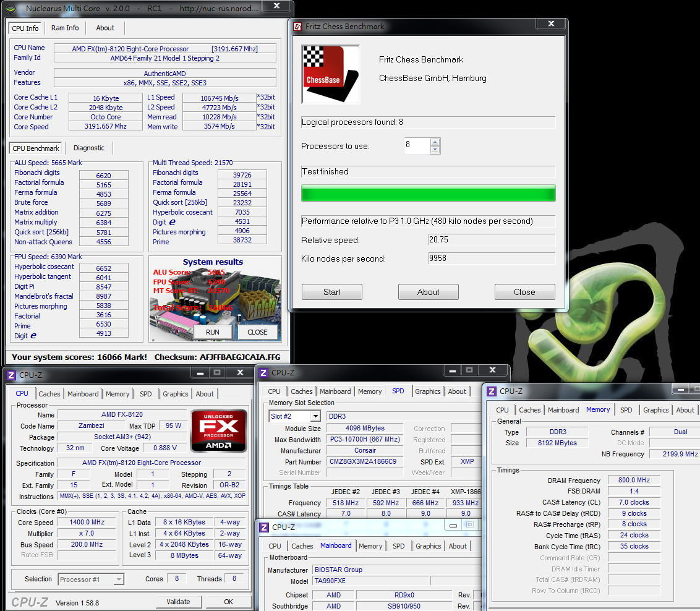Click the CPU-Z Z icon of the Mainboard window
This screenshot has width=700, height=611.
264,527
